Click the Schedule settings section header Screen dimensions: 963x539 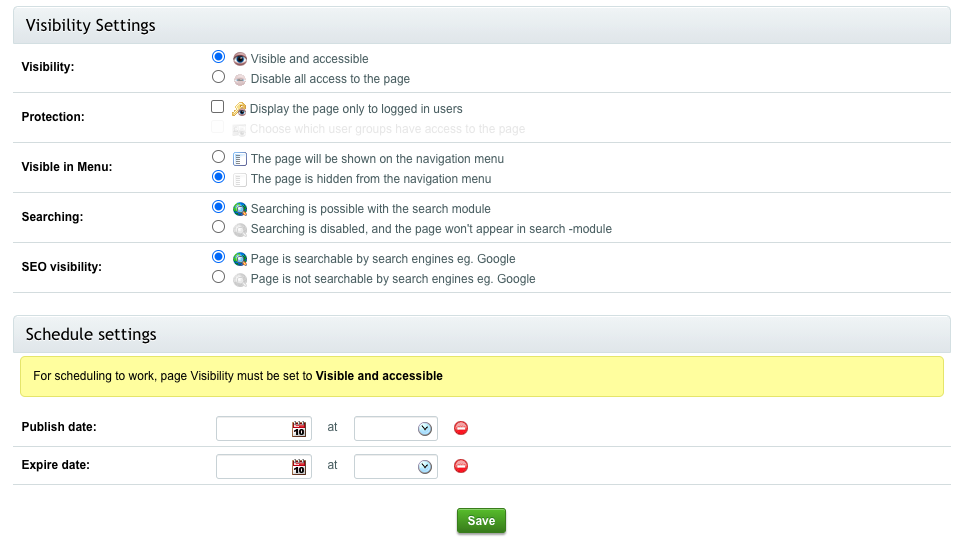coord(482,334)
